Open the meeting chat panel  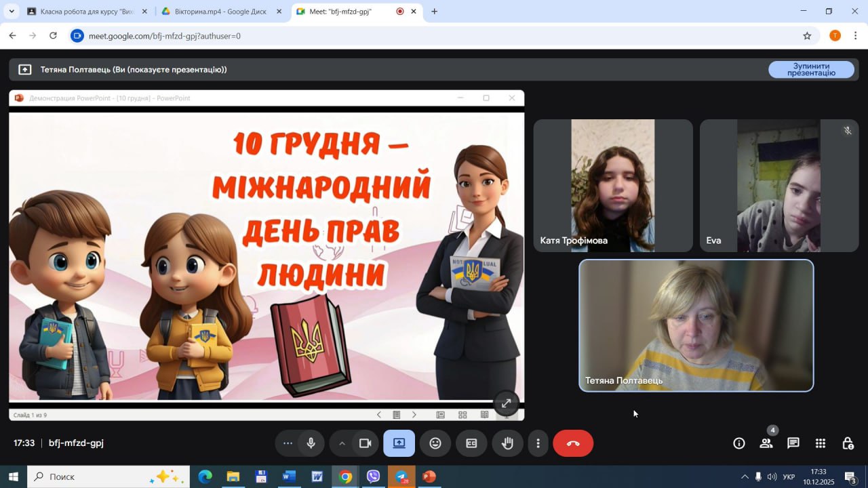click(793, 443)
